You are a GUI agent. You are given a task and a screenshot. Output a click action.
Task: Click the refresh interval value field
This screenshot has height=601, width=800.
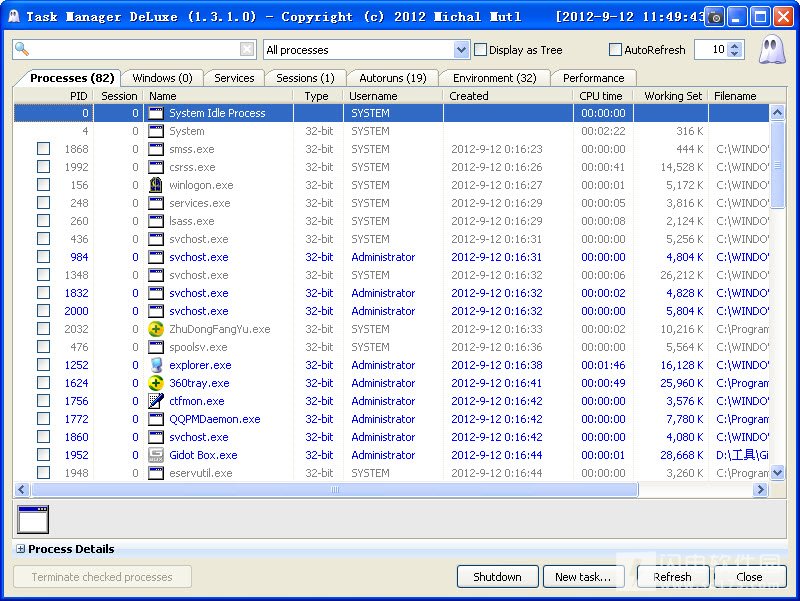[712, 49]
